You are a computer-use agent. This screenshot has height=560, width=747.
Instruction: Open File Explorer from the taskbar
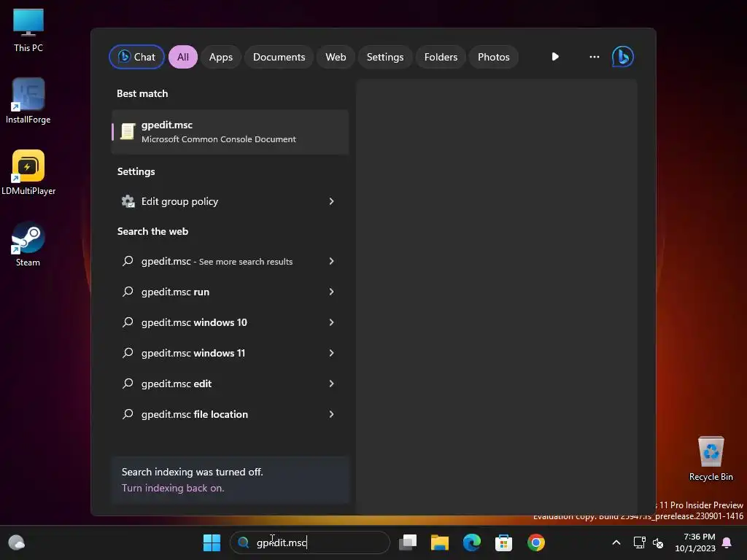click(440, 542)
